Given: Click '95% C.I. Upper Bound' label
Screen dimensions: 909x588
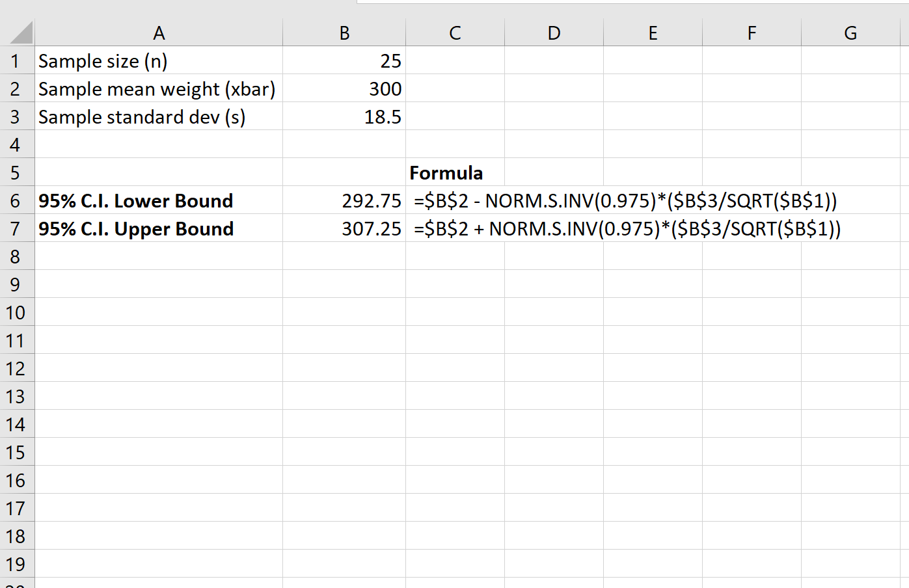Looking at the screenshot, I should point(159,228).
